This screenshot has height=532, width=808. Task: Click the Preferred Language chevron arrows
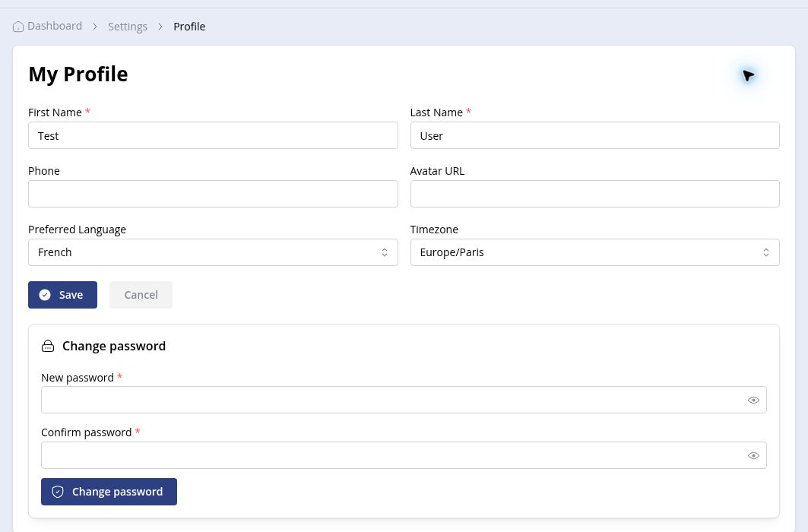pos(385,252)
